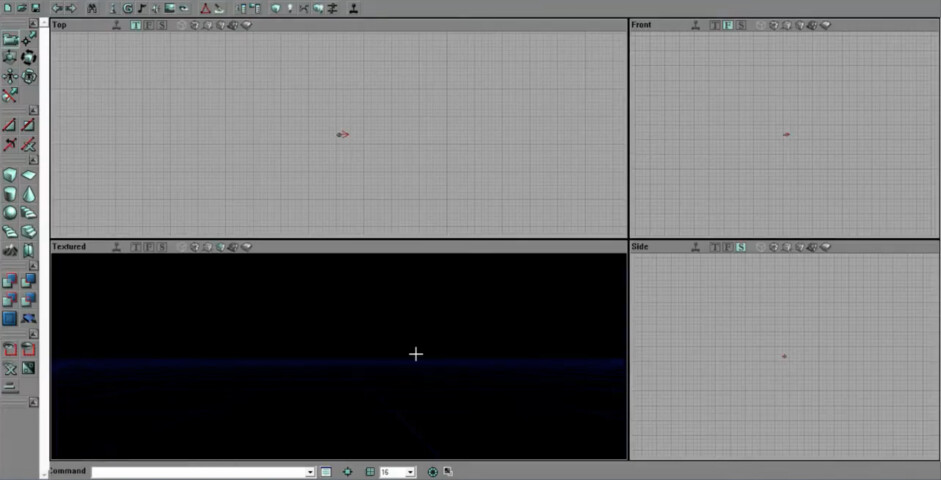The height and width of the screenshot is (480, 941).
Task: Build a Sheet brush
Action: pyautogui.click(x=29, y=175)
